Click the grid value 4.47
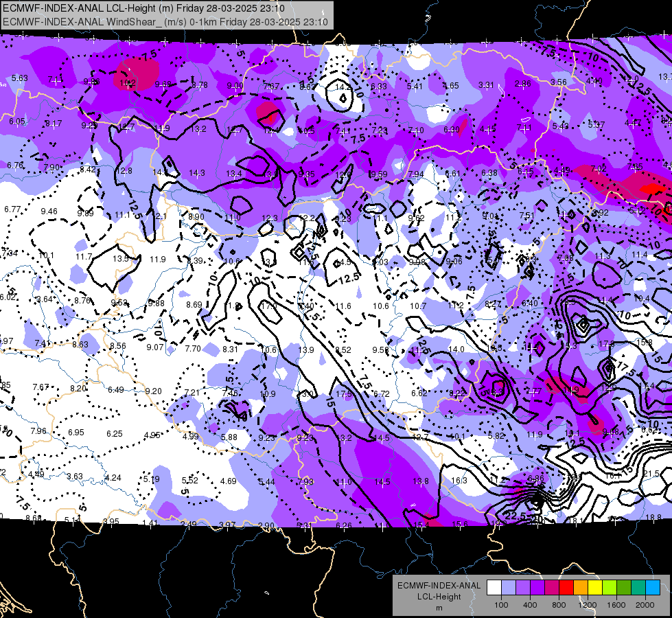672x618 pixels. pos(633,123)
